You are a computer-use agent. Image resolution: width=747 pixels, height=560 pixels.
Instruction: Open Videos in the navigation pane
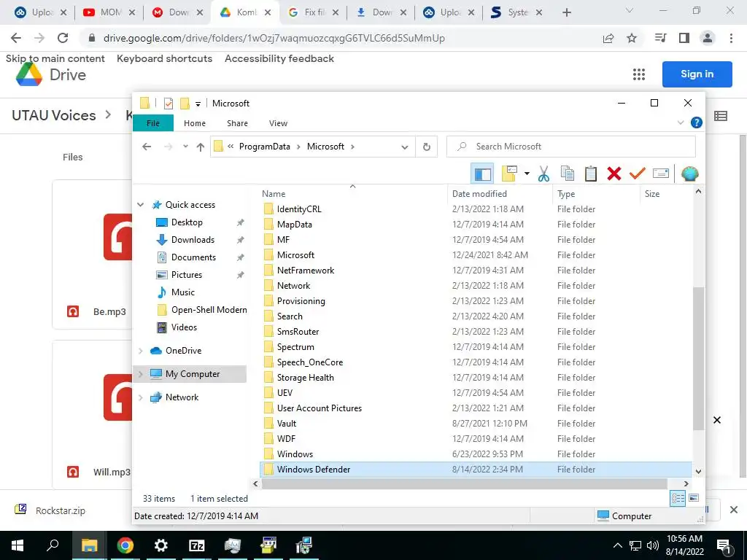pyautogui.click(x=184, y=327)
